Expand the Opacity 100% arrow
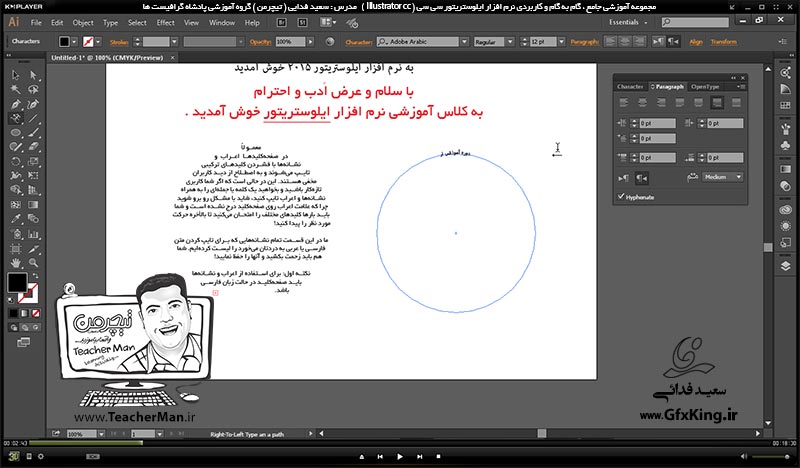Image resolution: width=800 pixels, height=468 pixels. [310, 42]
